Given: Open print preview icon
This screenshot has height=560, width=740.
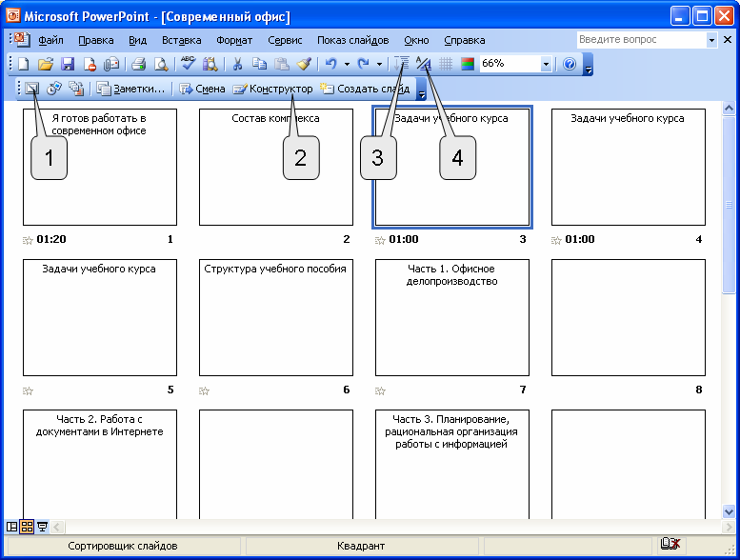Looking at the screenshot, I should pyautogui.click(x=161, y=63).
